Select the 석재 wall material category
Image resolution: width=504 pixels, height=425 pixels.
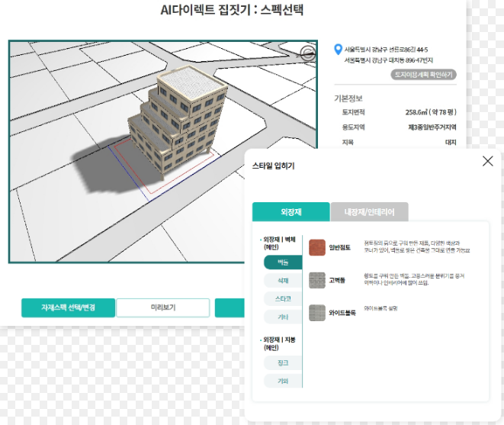[283, 281]
